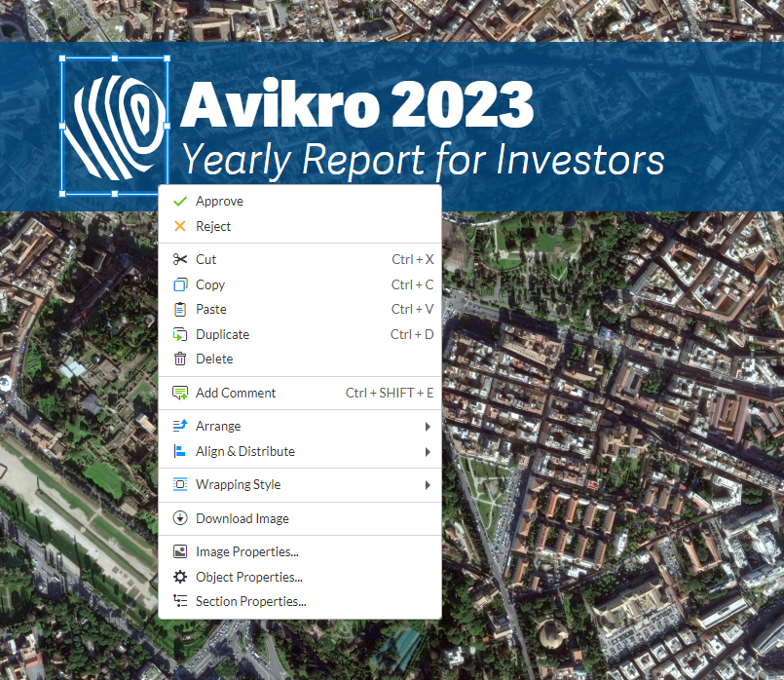Click the Arrange layers icon

[x=180, y=426]
